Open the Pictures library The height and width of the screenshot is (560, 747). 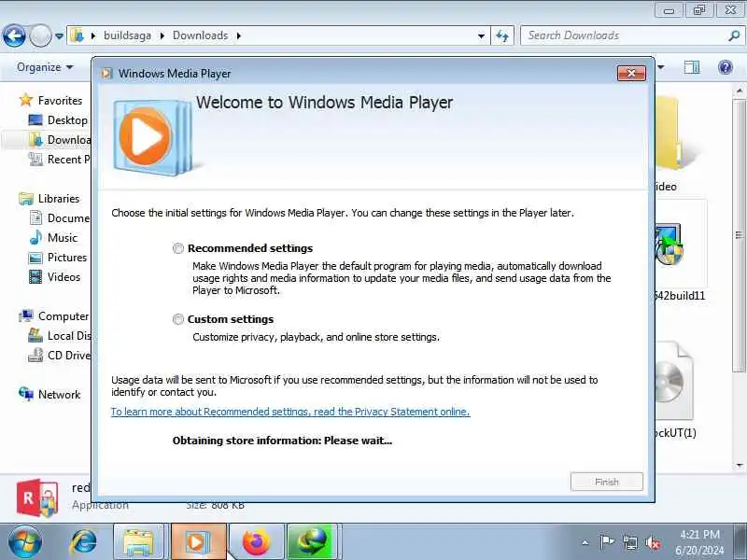tap(67, 258)
